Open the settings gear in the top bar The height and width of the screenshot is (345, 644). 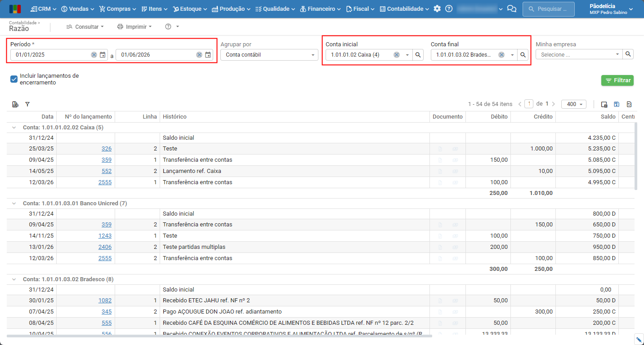[437, 9]
